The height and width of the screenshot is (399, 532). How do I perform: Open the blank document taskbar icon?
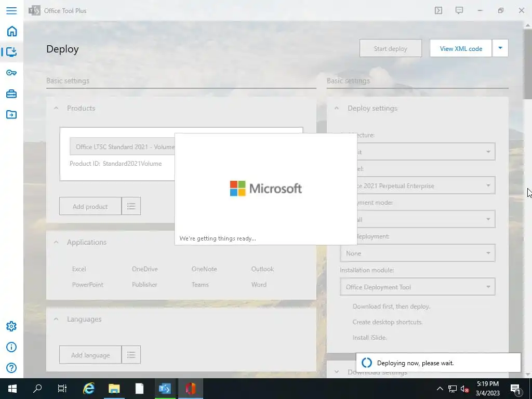click(x=139, y=389)
